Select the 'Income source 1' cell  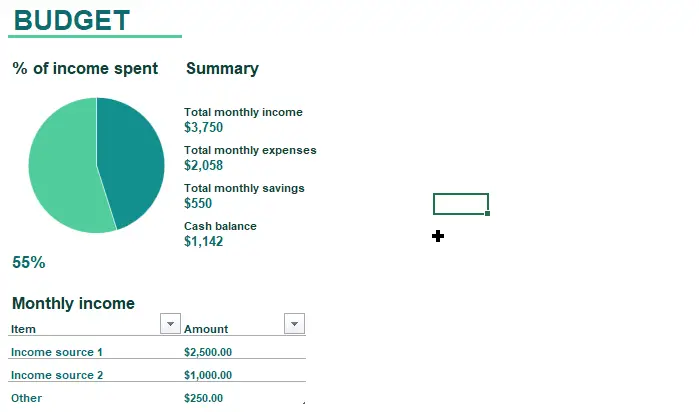tap(57, 352)
